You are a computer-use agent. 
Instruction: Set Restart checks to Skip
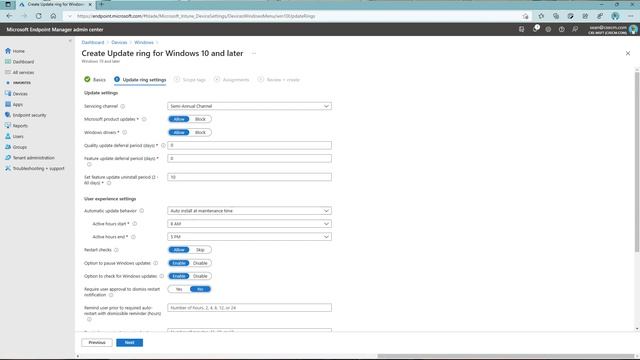[200, 250]
